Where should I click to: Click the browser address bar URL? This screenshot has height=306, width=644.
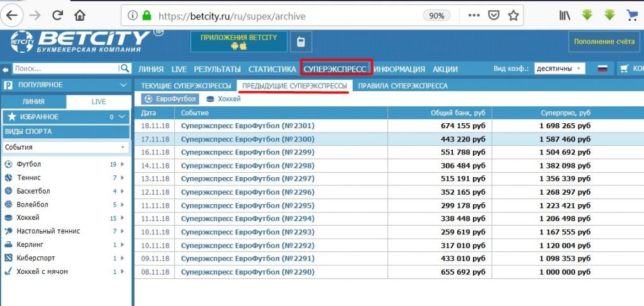coord(231,16)
